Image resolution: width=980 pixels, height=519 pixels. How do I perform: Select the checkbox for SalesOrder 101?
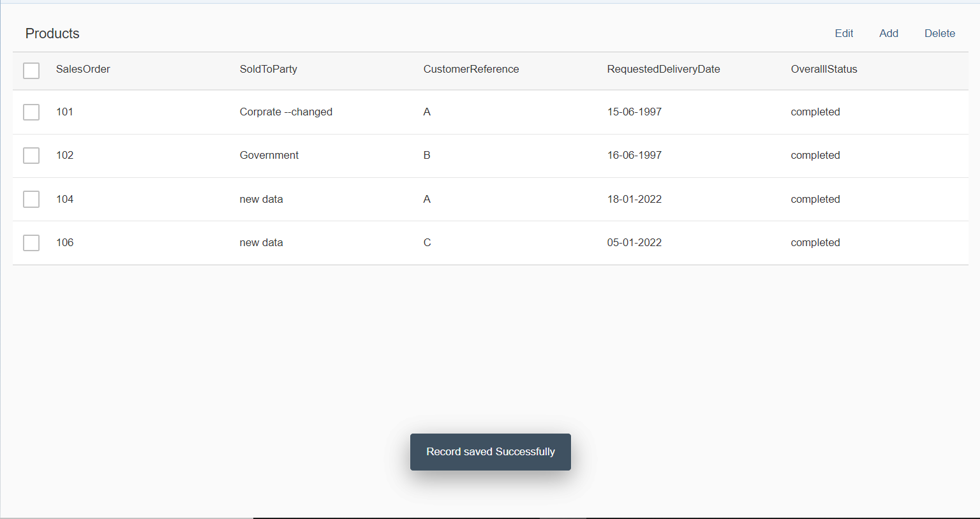(x=31, y=112)
